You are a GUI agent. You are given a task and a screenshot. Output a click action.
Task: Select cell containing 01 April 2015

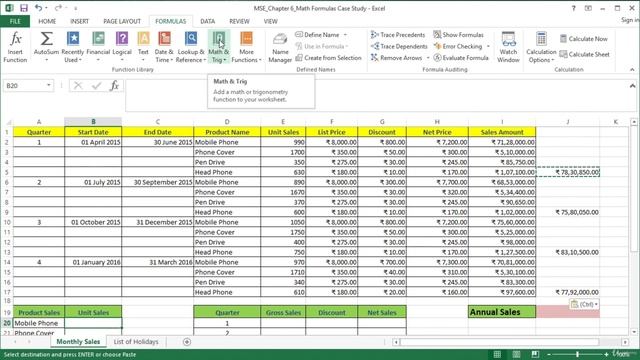pos(93,142)
